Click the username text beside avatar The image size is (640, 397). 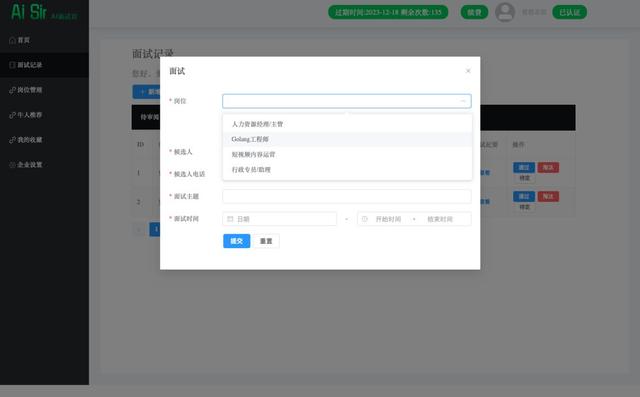click(x=534, y=12)
